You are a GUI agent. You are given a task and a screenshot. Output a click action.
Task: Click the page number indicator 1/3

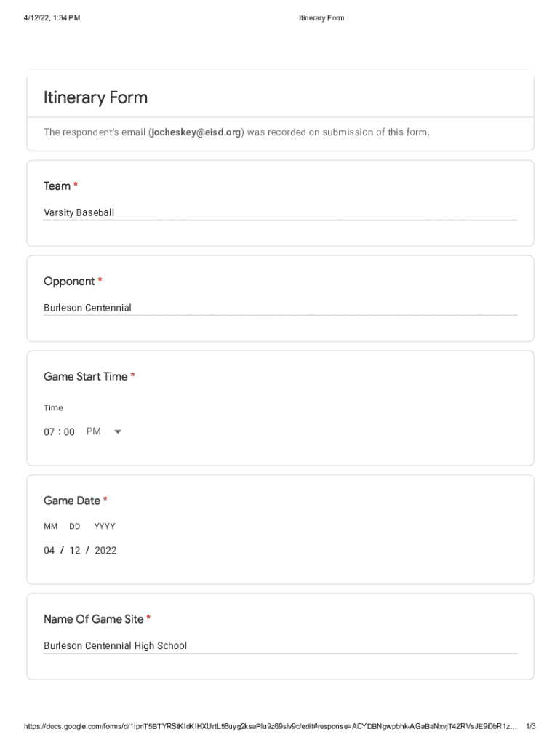531,727
